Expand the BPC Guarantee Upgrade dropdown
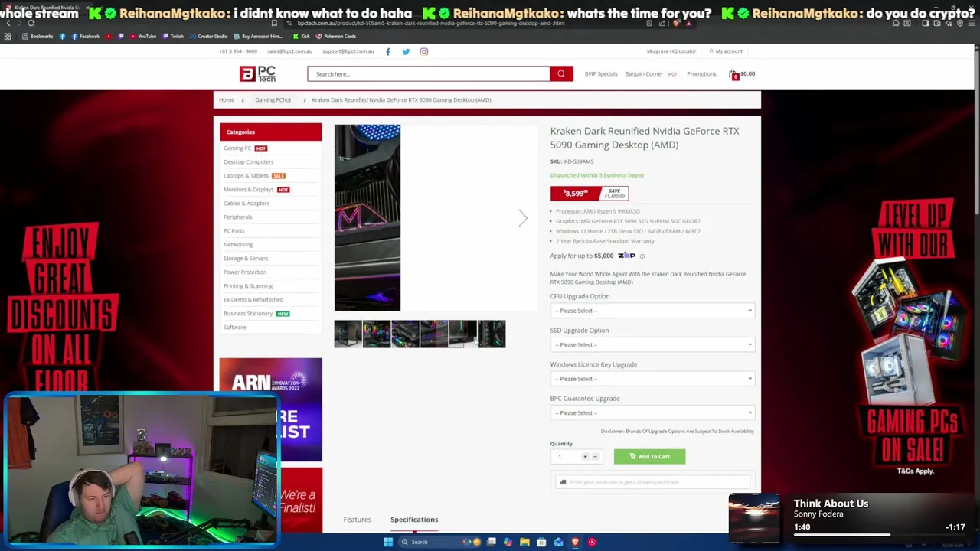980x551 pixels. 652,412
